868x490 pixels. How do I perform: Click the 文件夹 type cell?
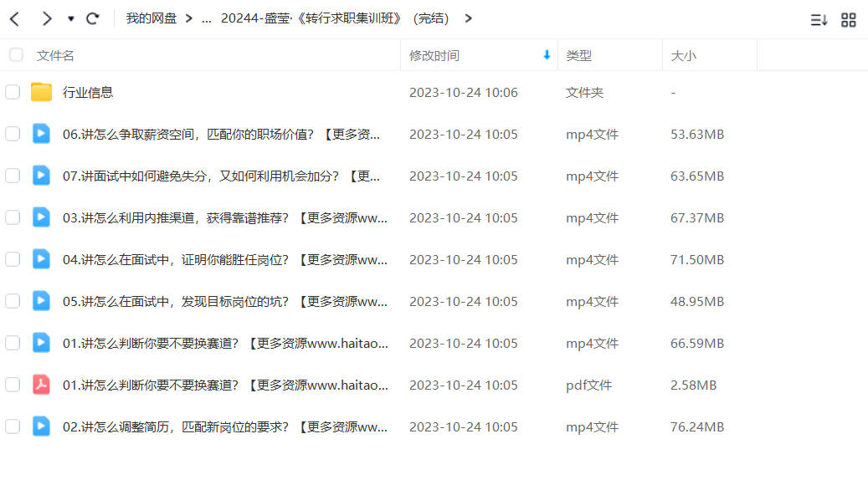pyautogui.click(x=584, y=92)
